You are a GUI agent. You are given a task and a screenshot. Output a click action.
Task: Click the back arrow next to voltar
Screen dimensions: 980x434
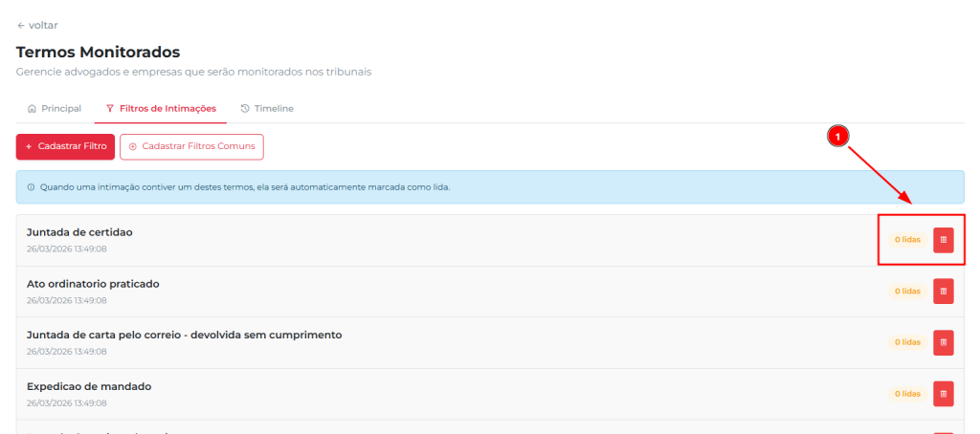pos(21,25)
